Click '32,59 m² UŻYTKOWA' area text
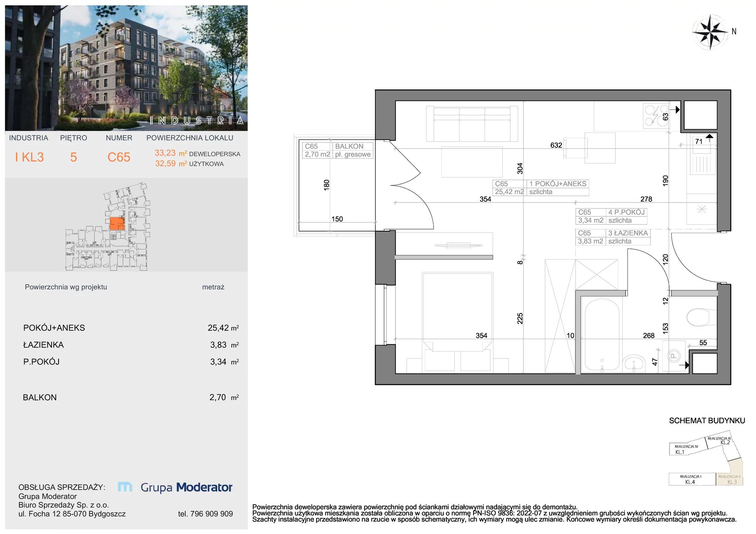 pyautogui.click(x=189, y=164)
